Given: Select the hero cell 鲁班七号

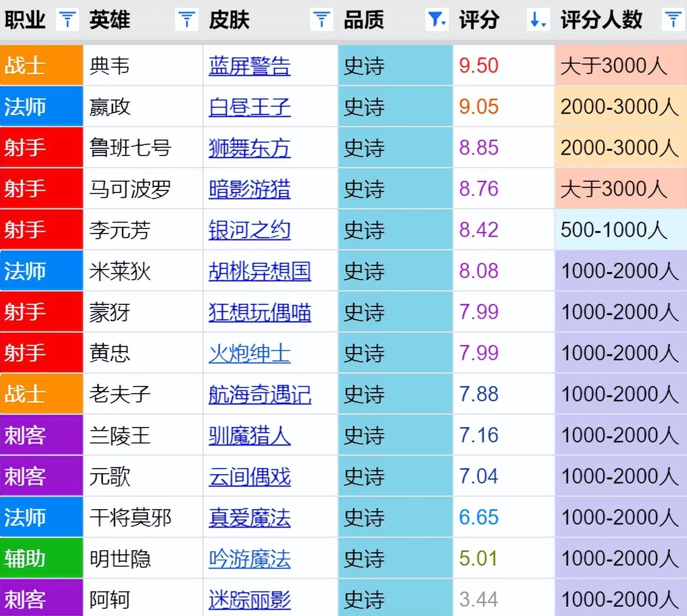Looking at the screenshot, I should click(130, 148).
